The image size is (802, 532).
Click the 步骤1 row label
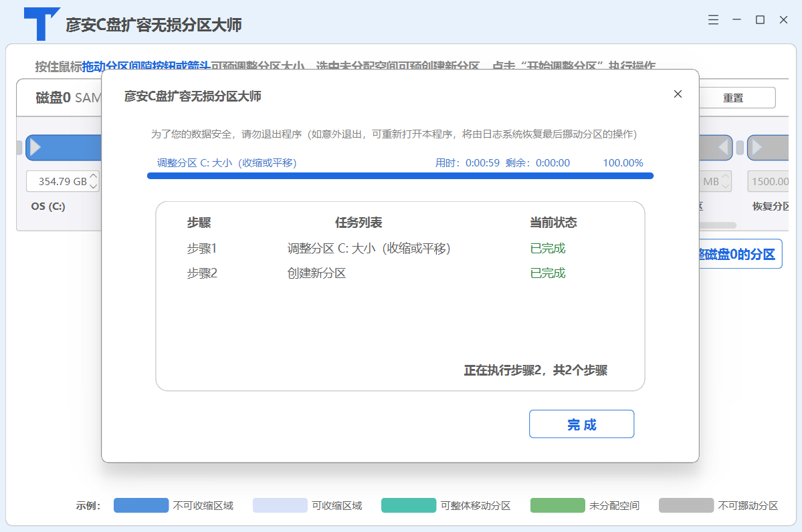click(x=202, y=249)
